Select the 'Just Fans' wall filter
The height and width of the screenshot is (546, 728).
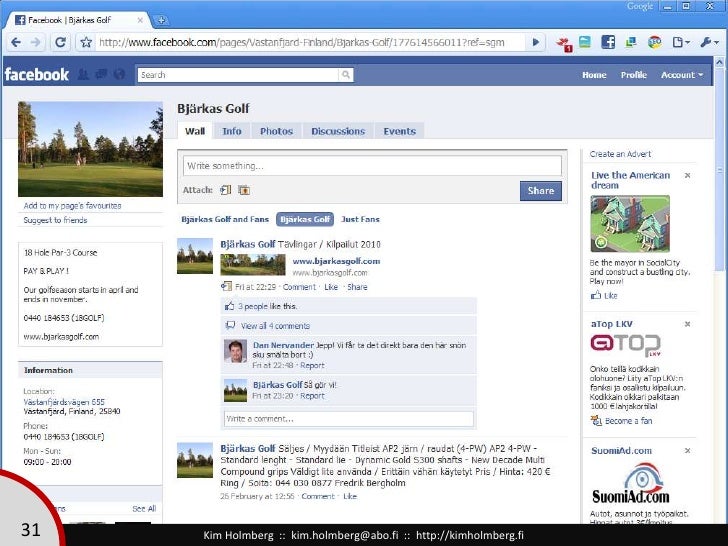pos(360,219)
